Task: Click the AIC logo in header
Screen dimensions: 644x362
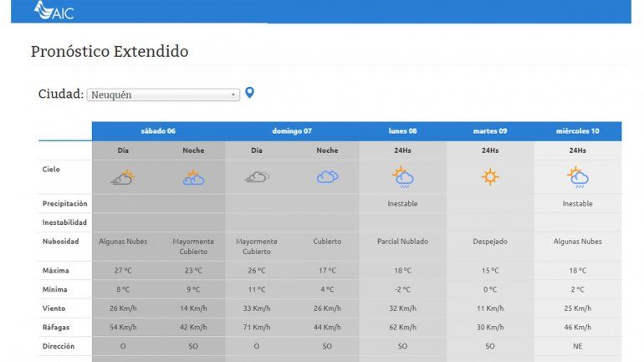Action: pyautogui.click(x=54, y=11)
